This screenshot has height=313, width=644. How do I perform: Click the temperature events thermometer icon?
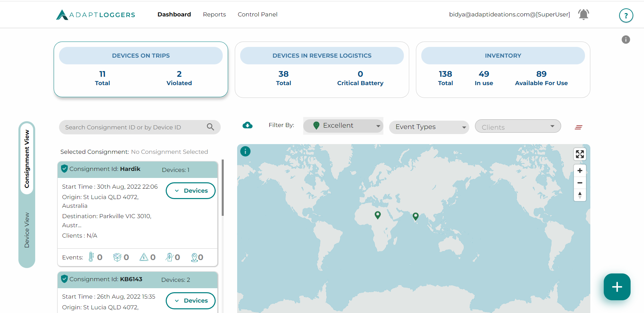[91, 257]
